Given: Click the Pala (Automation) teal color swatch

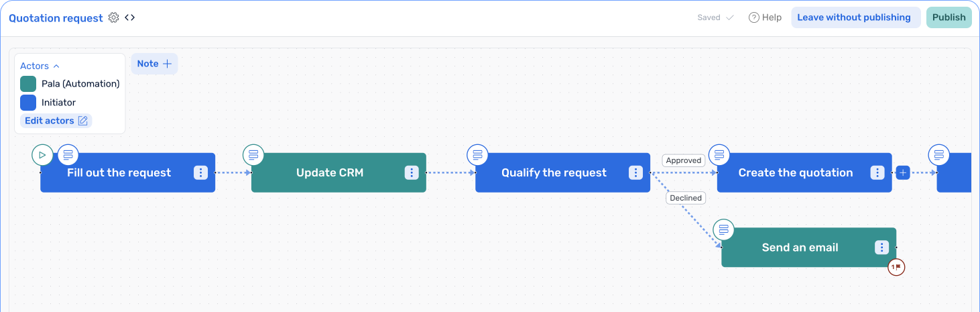Looking at the screenshot, I should [28, 84].
